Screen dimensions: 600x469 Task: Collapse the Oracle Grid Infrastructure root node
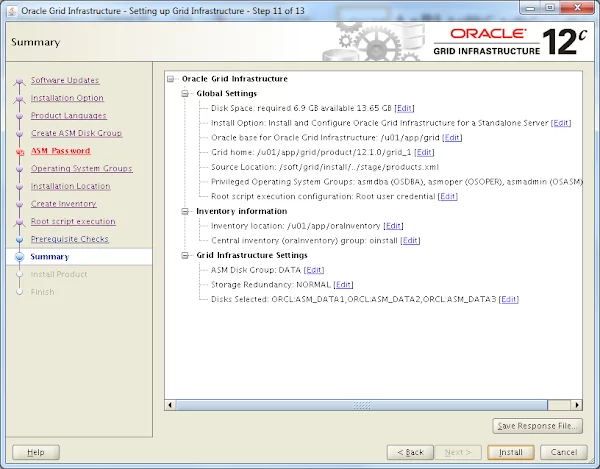[171, 79]
